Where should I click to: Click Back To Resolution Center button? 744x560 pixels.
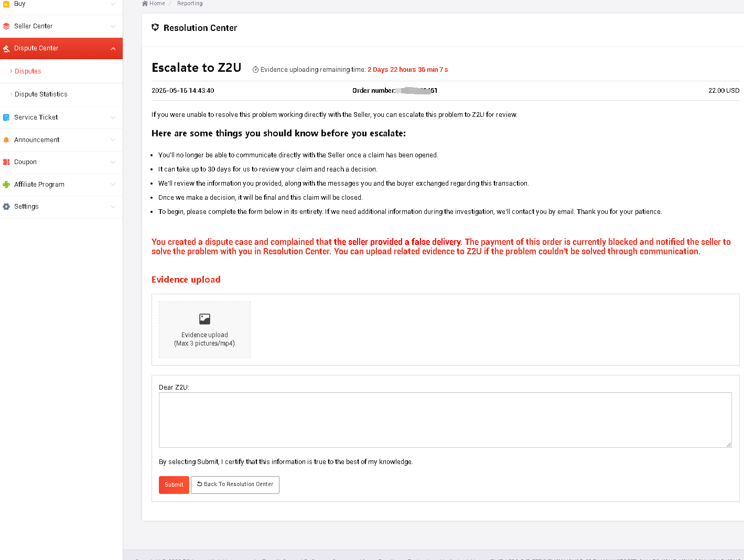click(235, 485)
